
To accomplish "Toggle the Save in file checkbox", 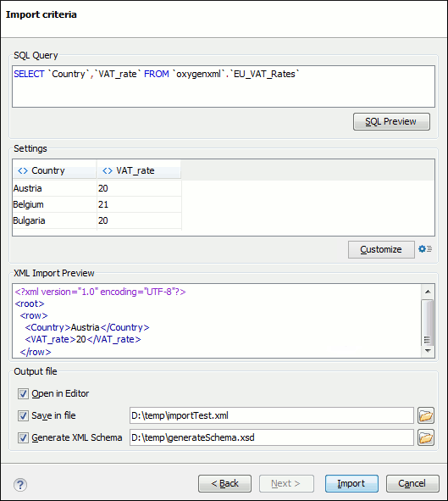I will pos(23,415).
